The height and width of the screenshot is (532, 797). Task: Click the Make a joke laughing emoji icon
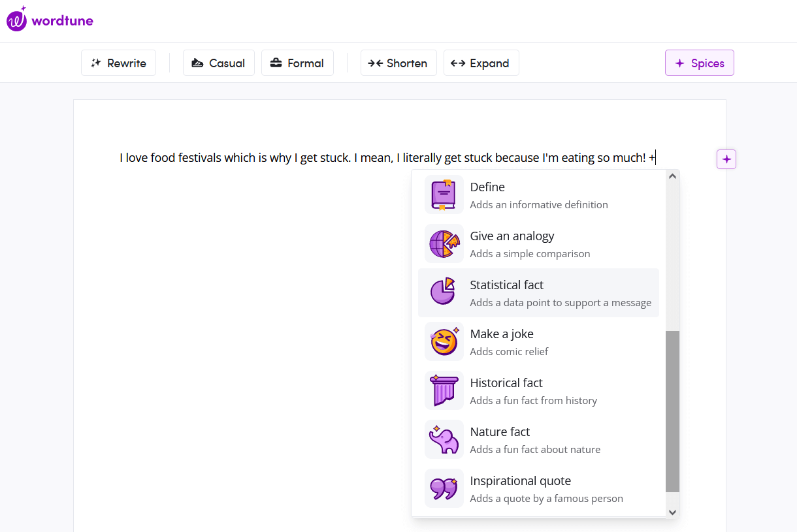444,341
